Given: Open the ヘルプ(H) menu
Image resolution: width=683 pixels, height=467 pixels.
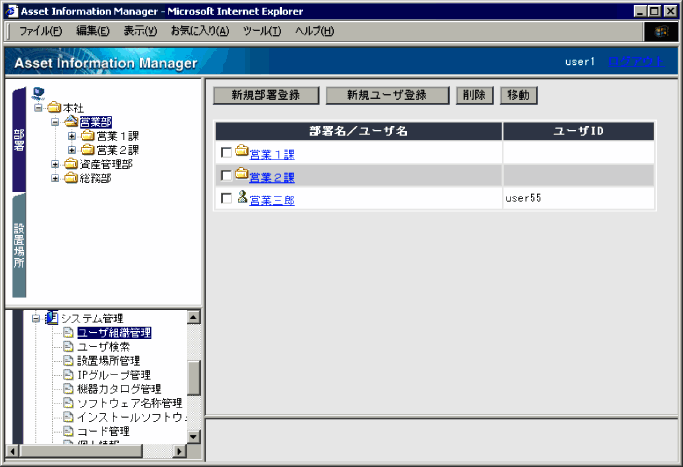Looking at the screenshot, I should tap(314, 31).
